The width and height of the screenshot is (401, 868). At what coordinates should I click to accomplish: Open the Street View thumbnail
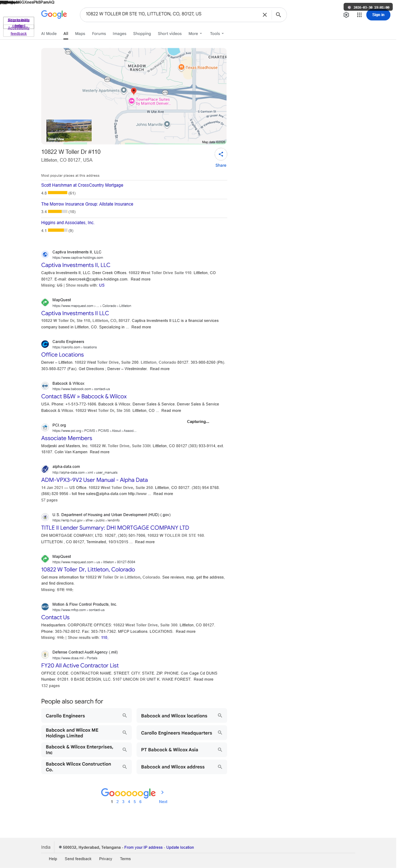(69, 131)
